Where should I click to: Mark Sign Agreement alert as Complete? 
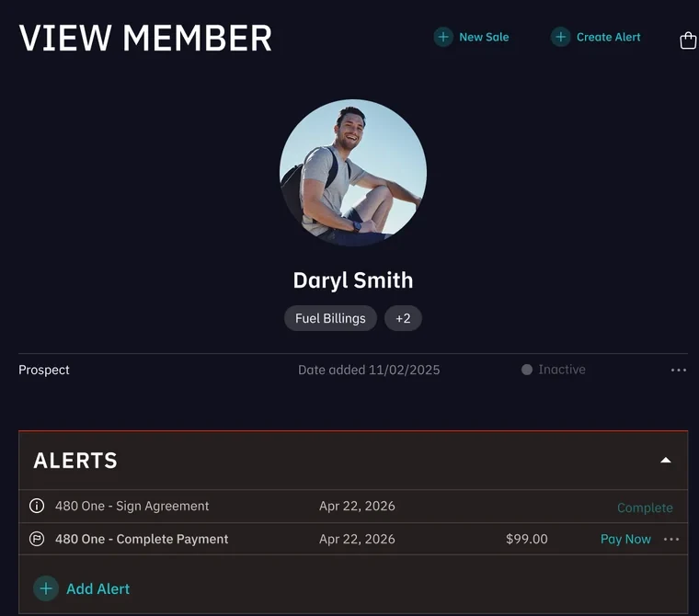645,508
